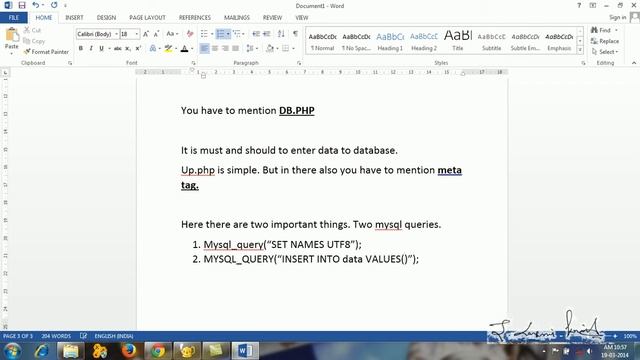Click the Save icon in quick access toolbar
Screen dimensions: 640x360
pyautogui.click(x=22, y=5)
